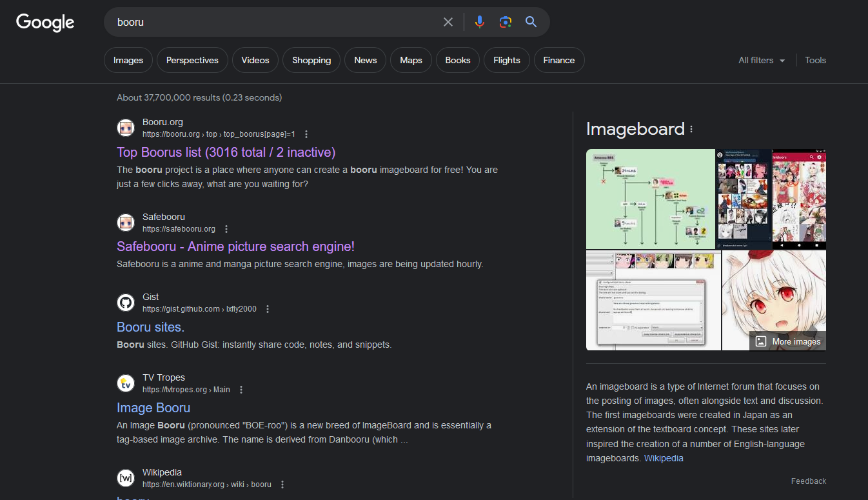Click inside the search input field
This screenshot has height=500, width=868.
click(x=271, y=22)
